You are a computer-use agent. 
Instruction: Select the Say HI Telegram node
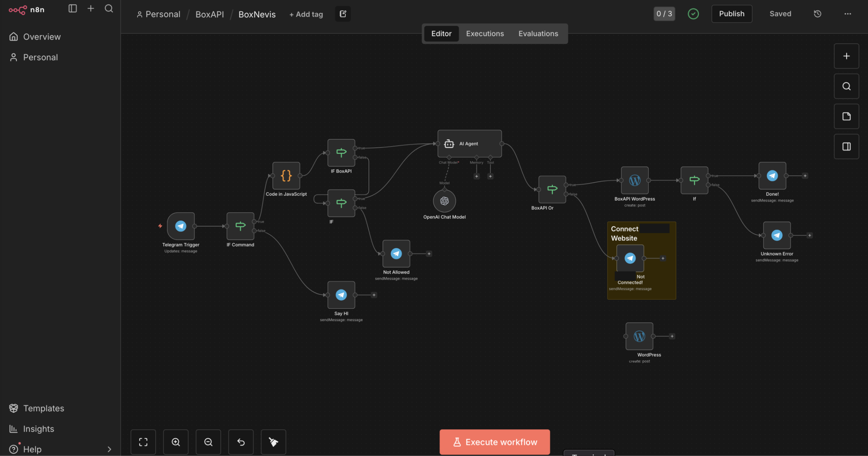[341, 295]
